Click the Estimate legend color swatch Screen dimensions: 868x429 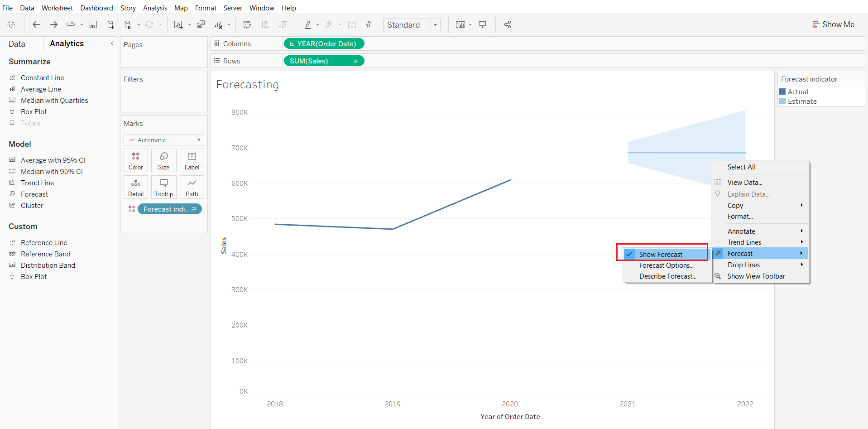[x=782, y=101]
